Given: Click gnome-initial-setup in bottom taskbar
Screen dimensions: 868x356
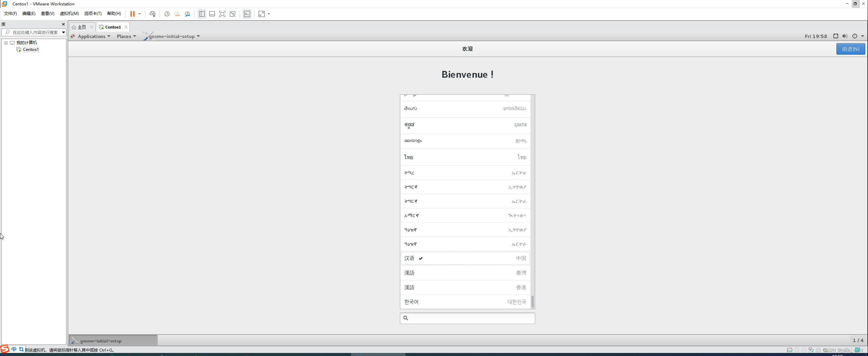Looking at the screenshot, I should (x=113, y=341).
